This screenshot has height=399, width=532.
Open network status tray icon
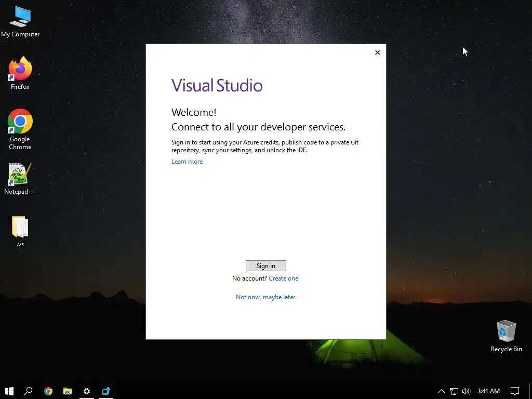[x=454, y=391]
